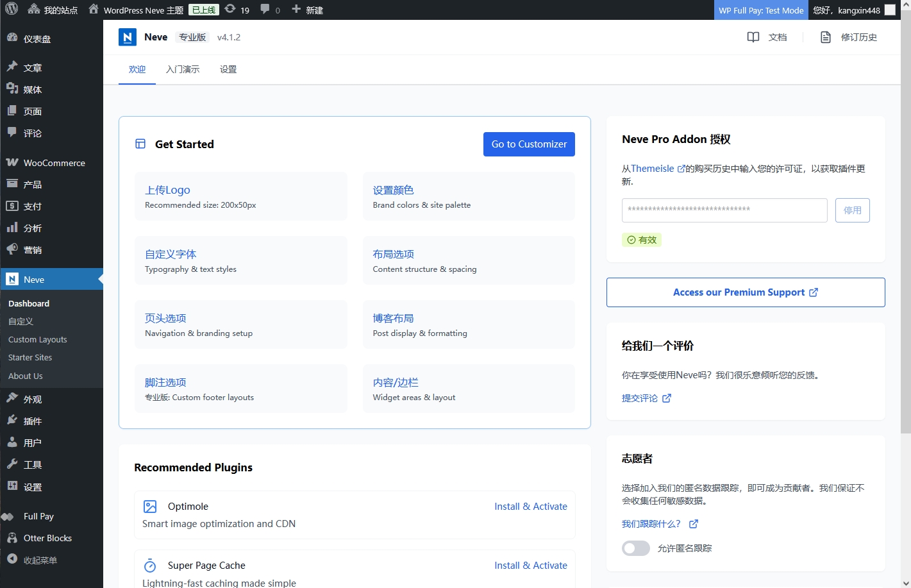Open 媒体 media library menu
The height and width of the screenshot is (588, 911).
click(x=51, y=89)
